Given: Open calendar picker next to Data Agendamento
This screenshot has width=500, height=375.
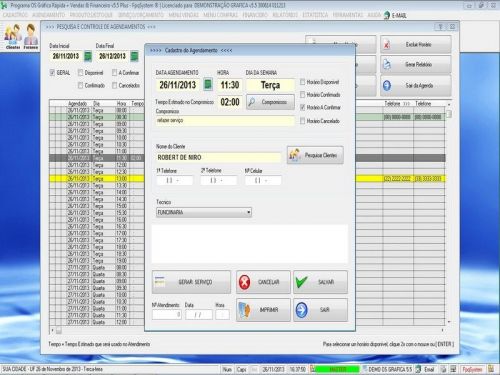Looking at the screenshot, I should (x=208, y=85).
